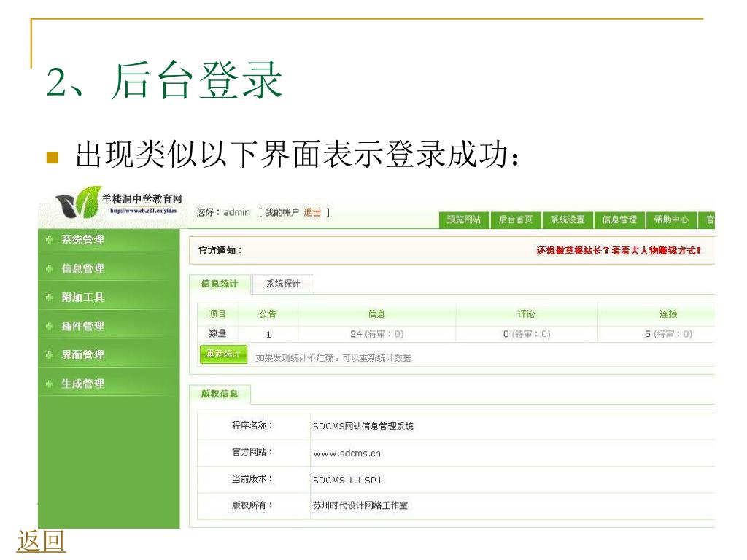Click the 返回 link at the slide bottom
Viewport: 747px width, 560px height.
[41, 541]
